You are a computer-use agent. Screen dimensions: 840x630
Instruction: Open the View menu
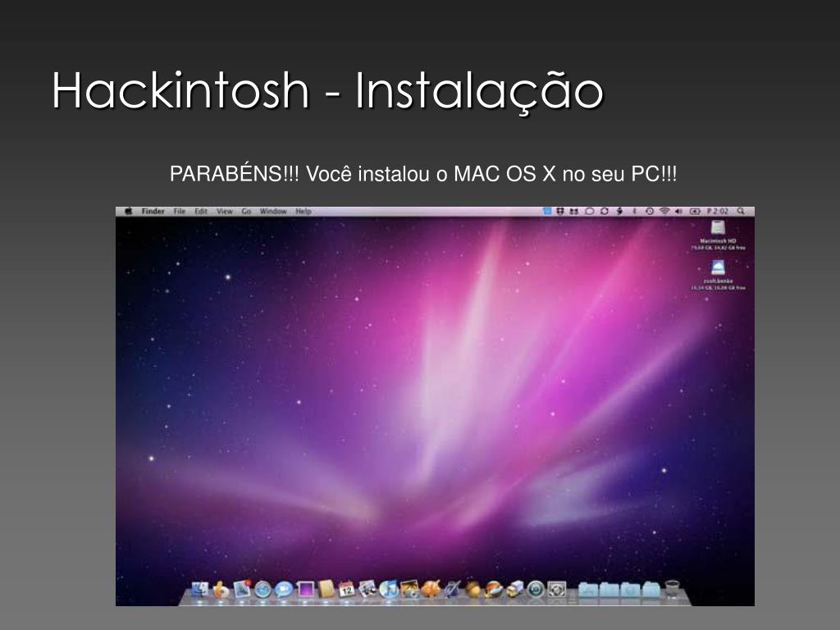pyautogui.click(x=225, y=211)
